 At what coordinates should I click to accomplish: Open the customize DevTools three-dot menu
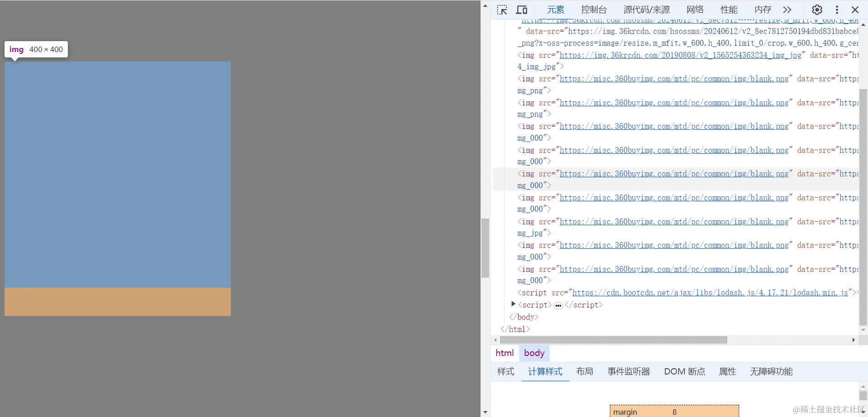[x=836, y=9]
